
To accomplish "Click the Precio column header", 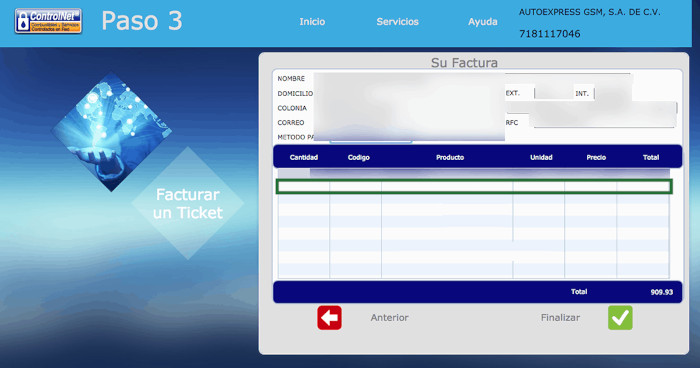I will [x=596, y=157].
